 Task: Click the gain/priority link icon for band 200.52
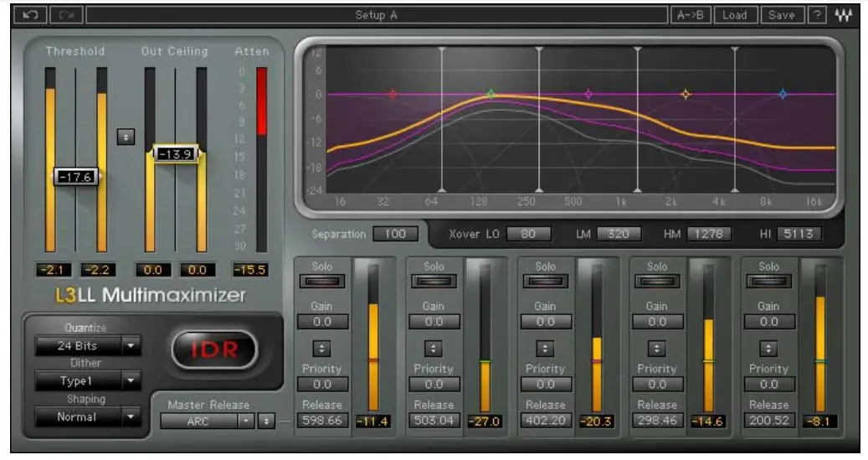pyautogui.click(x=769, y=349)
